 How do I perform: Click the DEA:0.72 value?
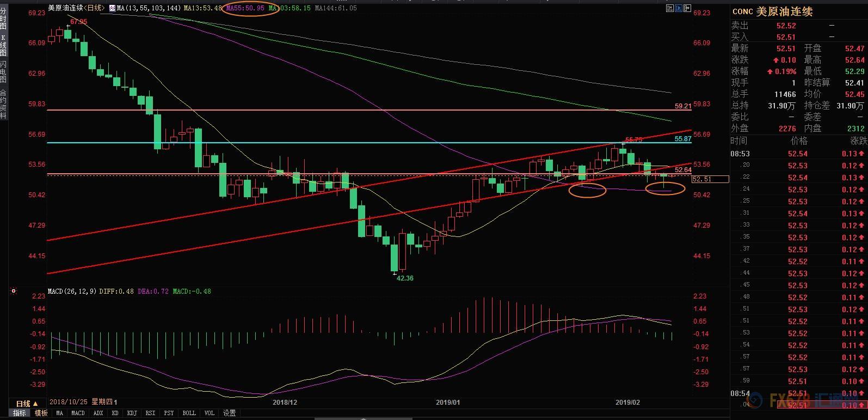[153, 291]
